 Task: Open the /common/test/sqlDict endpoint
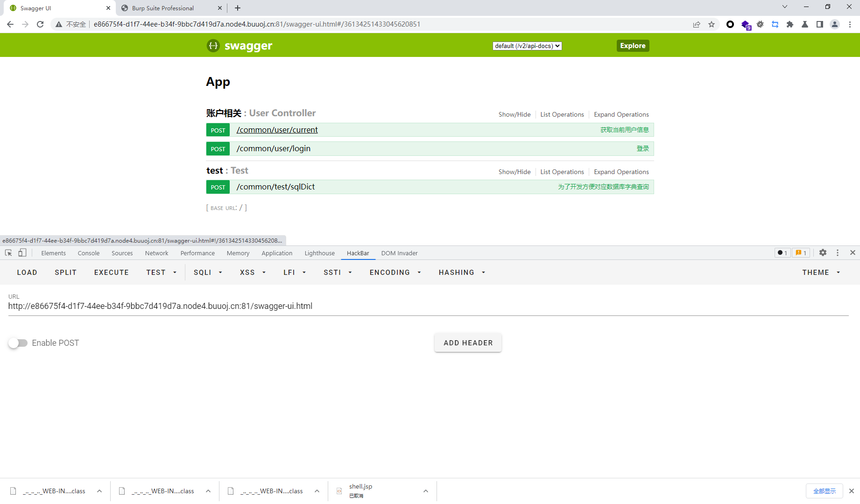(x=276, y=187)
